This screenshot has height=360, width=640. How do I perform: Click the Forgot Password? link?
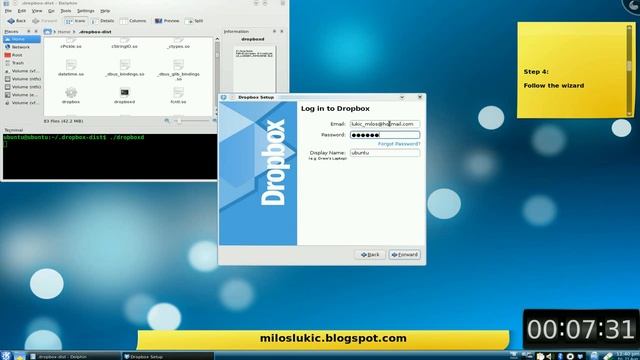tap(399, 144)
